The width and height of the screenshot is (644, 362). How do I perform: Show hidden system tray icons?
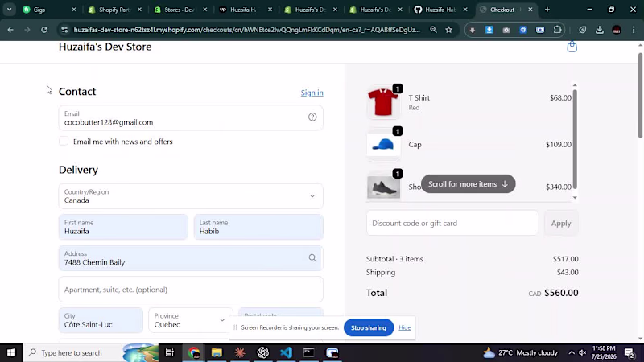(x=572, y=352)
